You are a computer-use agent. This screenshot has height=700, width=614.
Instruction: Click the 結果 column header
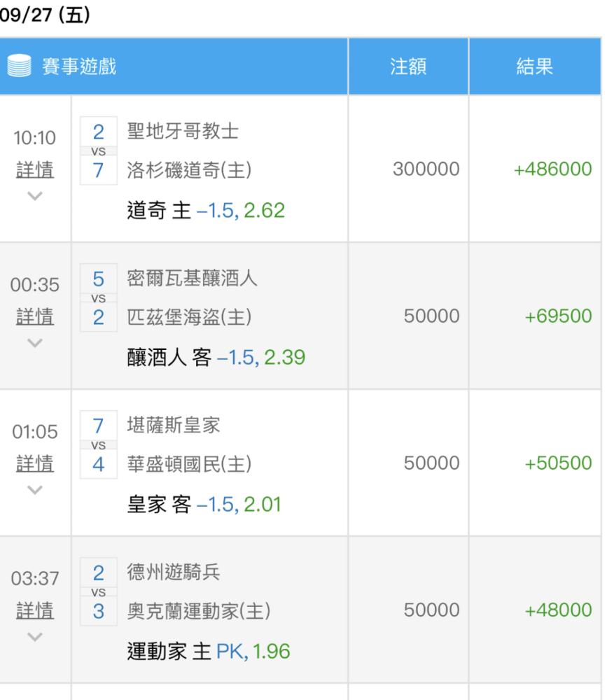534,66
